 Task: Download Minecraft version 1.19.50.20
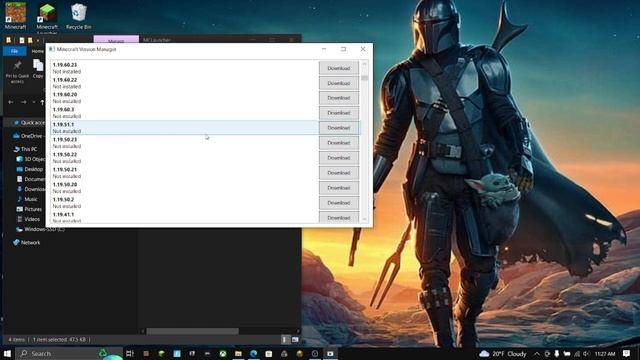pos(339,188)
